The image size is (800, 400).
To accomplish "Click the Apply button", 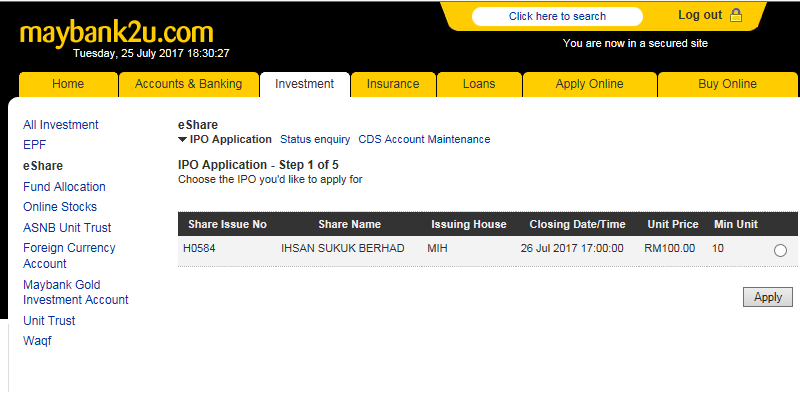I will coord(768,297).
